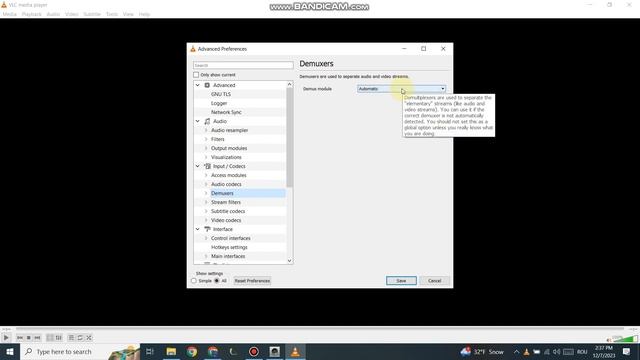Select the All settings radio button

coord(217,281)
